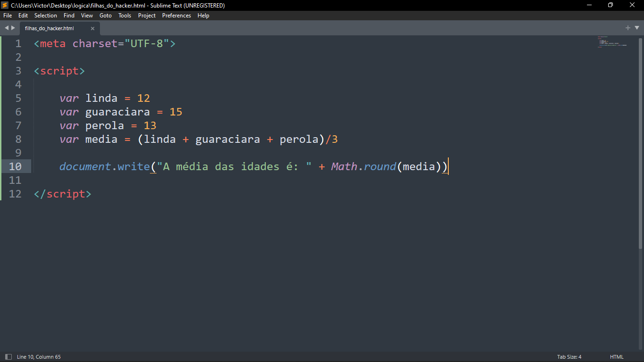Screen dimensions: 644x362
Task: Click the word "meta" on line 1
Action: coord(53,43)
